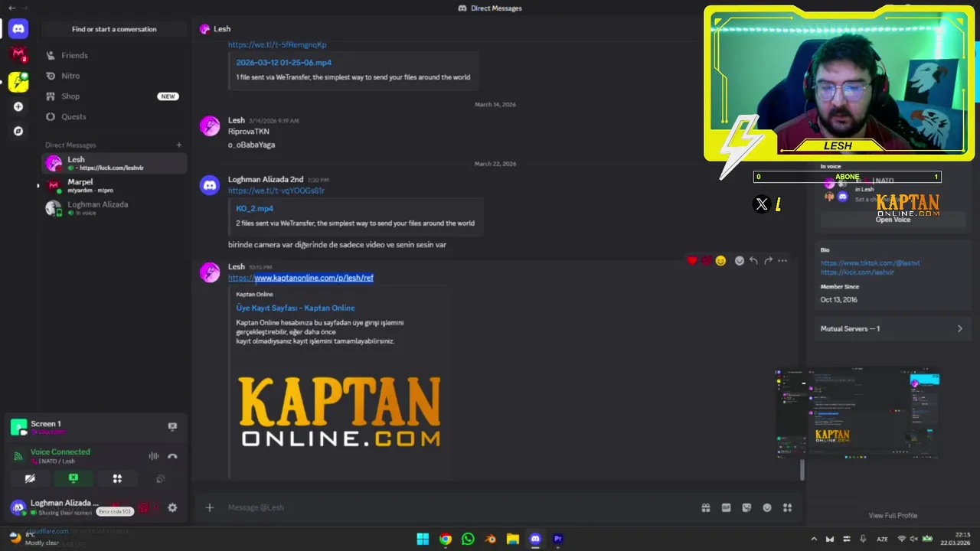Open Kaptan Online embed image
Image resolution: width=980 pixels, height=551 pixels.
pos(339,412)
